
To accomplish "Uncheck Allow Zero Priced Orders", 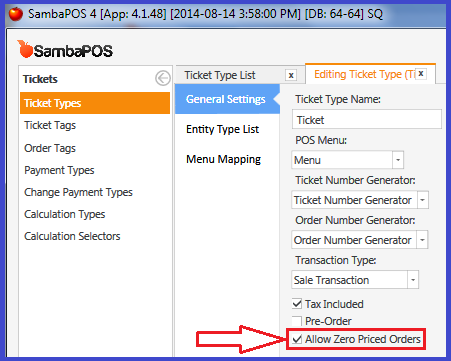I will 297,339.
